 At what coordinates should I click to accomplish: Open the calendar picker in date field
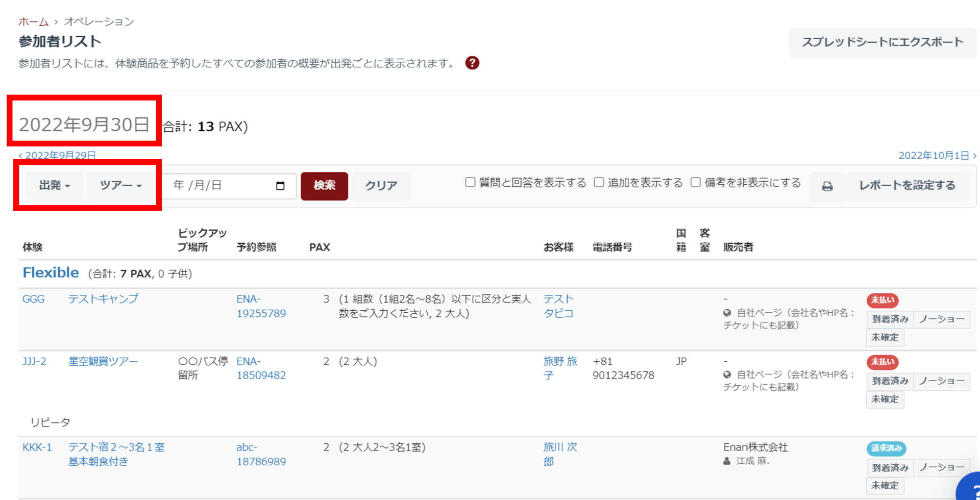[280, 186]
